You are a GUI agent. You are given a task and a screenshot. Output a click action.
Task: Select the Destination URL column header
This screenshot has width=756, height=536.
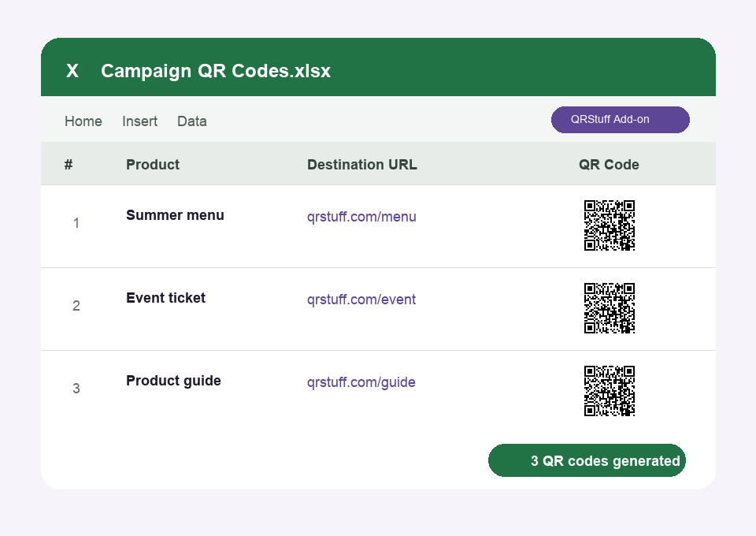click(x=362, y=165)
